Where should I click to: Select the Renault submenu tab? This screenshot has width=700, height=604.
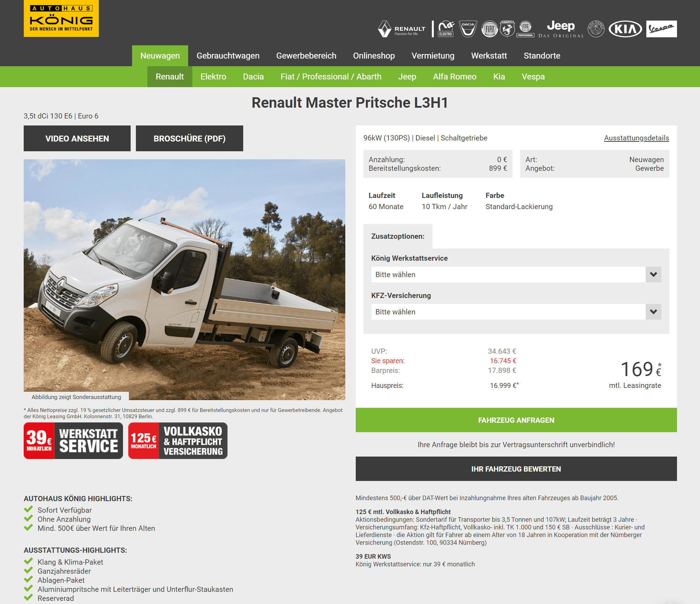[x=170, y=77]
